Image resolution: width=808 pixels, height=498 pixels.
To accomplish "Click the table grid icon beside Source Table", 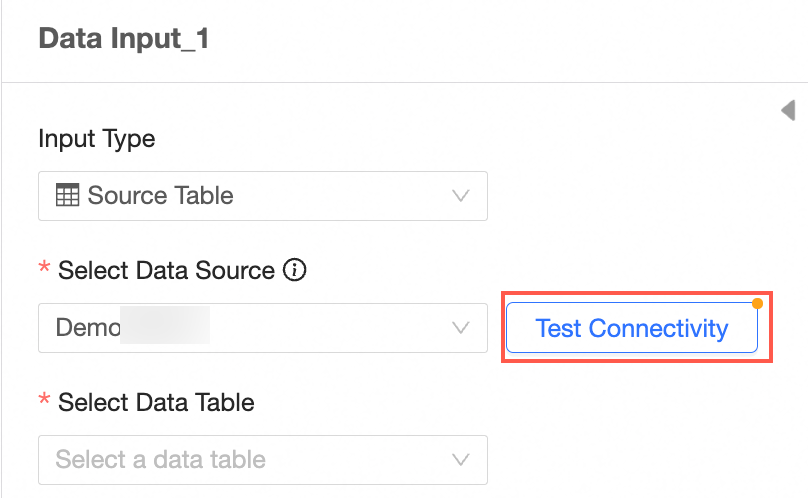I will [68, 195].
